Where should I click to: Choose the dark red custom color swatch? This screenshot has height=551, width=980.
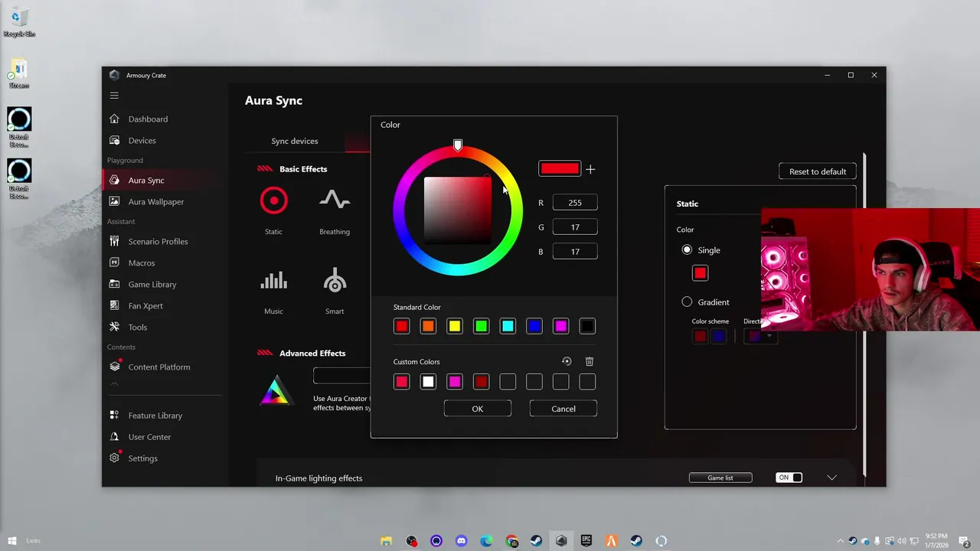point(481,382)
